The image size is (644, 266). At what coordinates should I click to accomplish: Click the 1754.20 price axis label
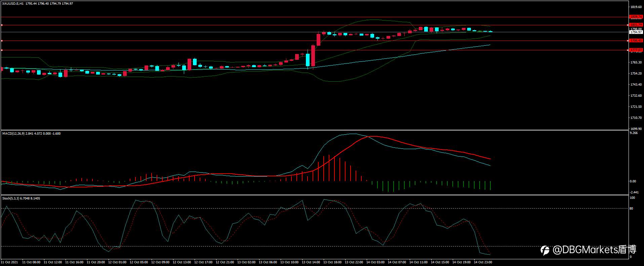[636, 74]
